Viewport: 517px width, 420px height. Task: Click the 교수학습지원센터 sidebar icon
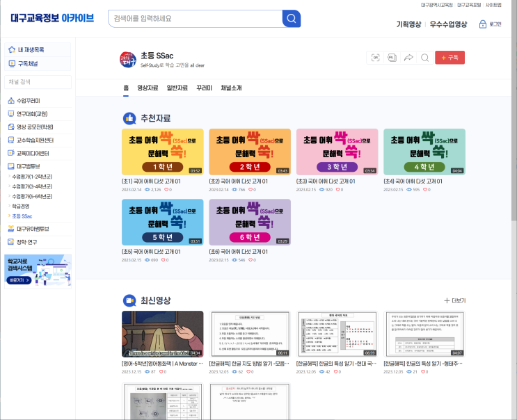(11, 140)
